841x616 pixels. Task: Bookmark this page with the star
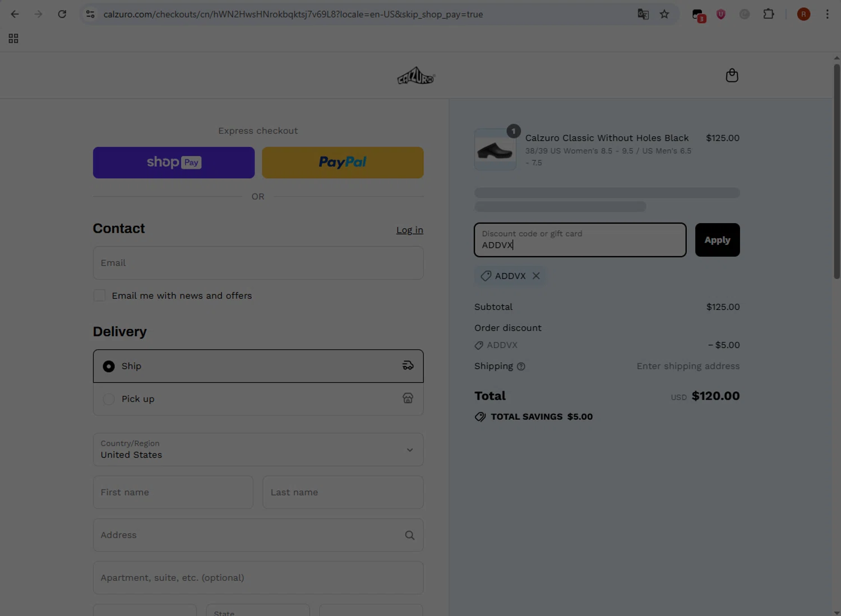664,14
